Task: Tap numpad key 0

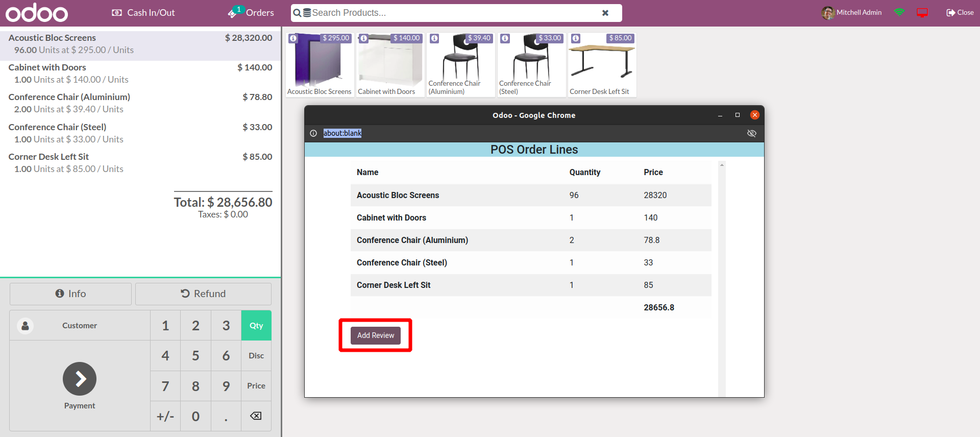Action: click(195, 416)
